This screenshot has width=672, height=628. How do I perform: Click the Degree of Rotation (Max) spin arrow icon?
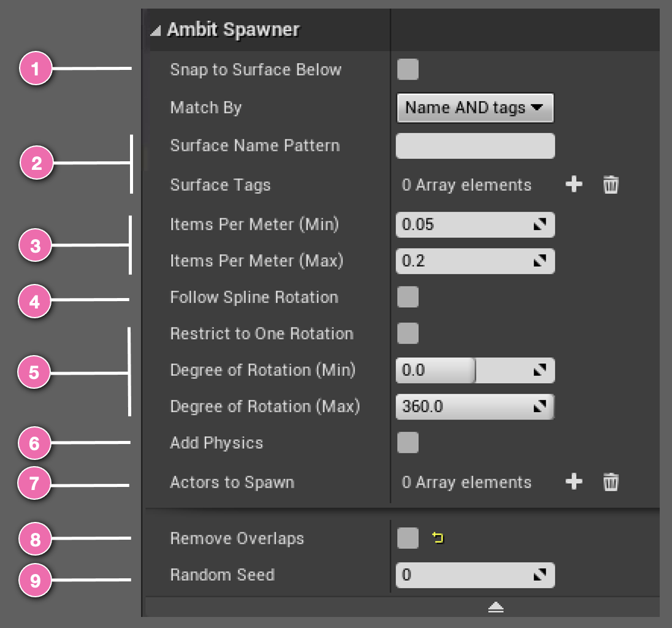coord(540,406)
